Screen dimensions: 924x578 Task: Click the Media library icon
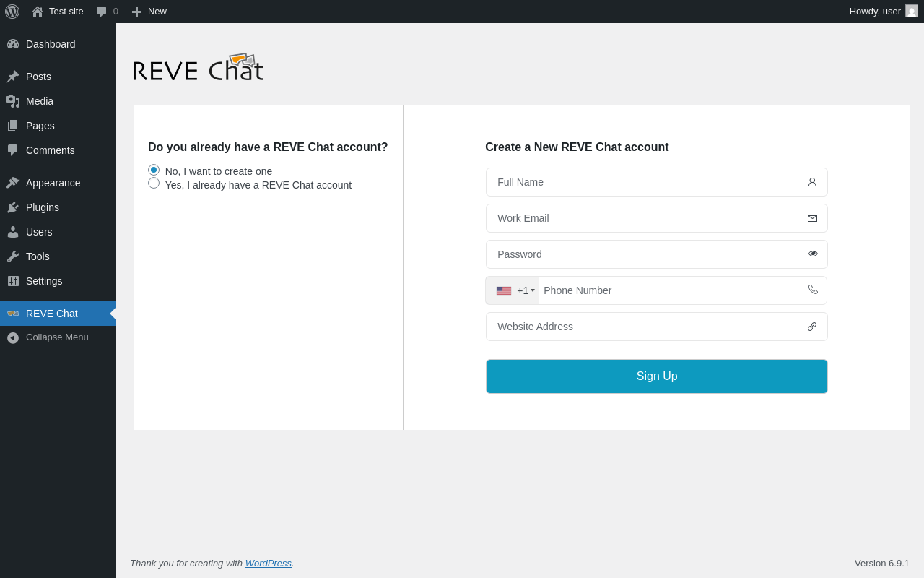pos(13,101)
